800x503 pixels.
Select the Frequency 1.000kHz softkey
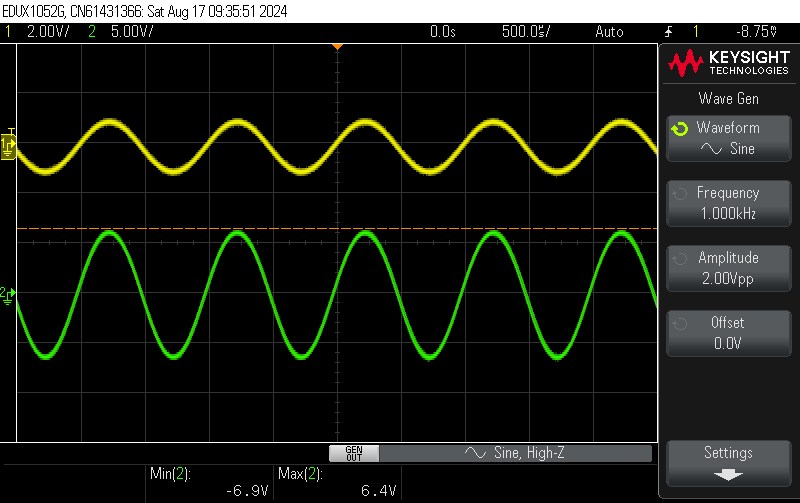(727, 204)
